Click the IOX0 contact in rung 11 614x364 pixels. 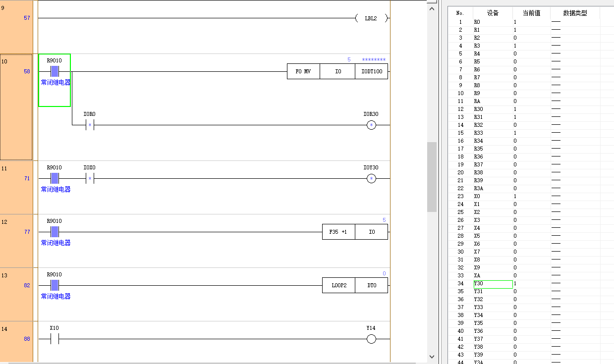click(x=90, y=179)
